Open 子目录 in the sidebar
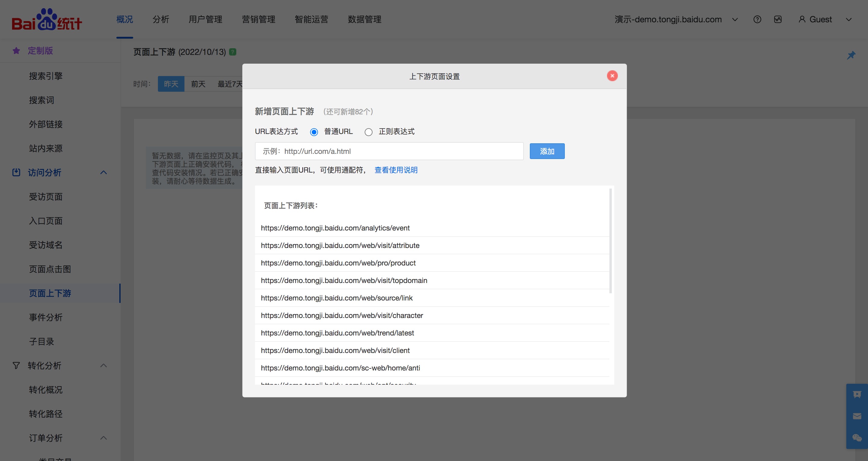The height and width of the screenshot is (461, 868). click(42, 342)
